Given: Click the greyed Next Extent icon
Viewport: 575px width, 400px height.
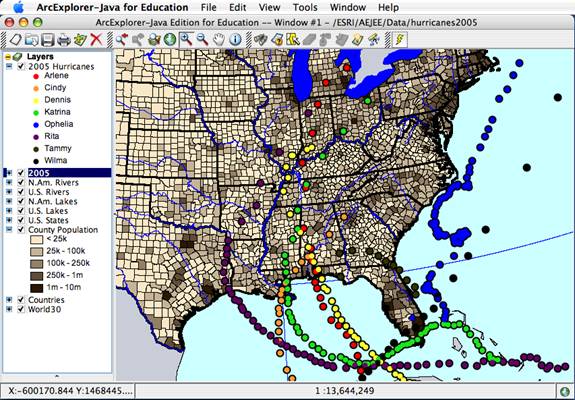Looking at the screenshot, I should 138,40.
